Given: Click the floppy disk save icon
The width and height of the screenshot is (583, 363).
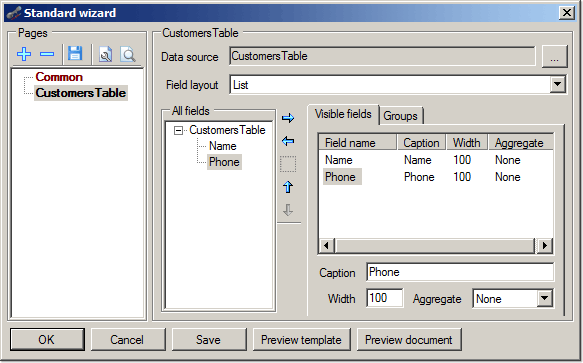Looking at the screenshot, I should coord(75,54).
